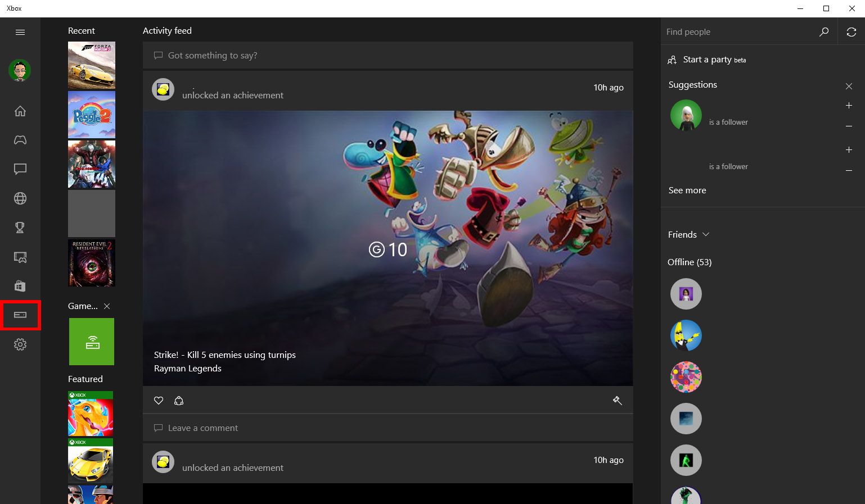Open the Forza Horizon recent game thumbnail
The image size is (865, 504).
(91, 65)
